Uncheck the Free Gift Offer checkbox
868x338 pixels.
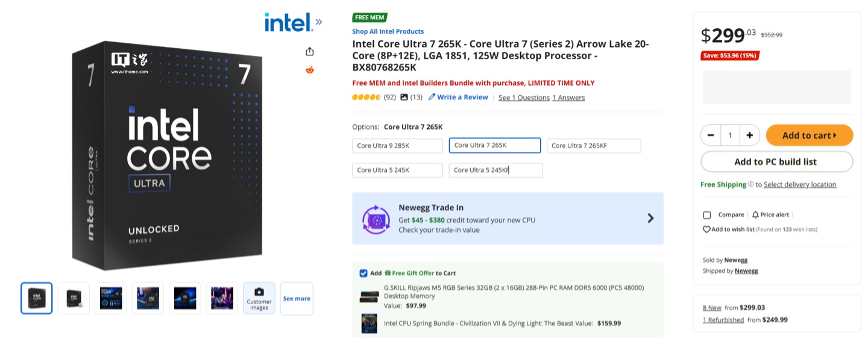363,273
